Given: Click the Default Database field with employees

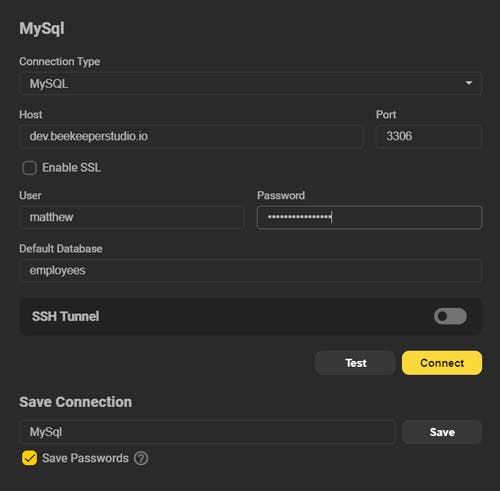Looking at the screenshot, I should (251, 270).
